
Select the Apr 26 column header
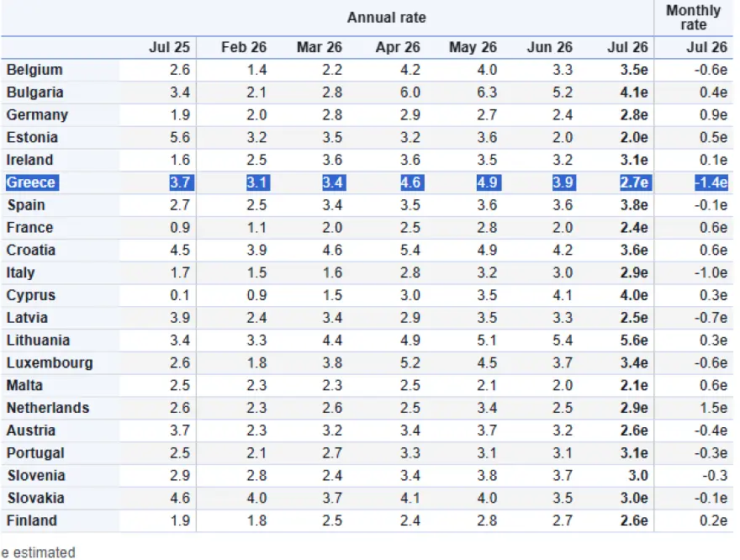pos(398,47)
